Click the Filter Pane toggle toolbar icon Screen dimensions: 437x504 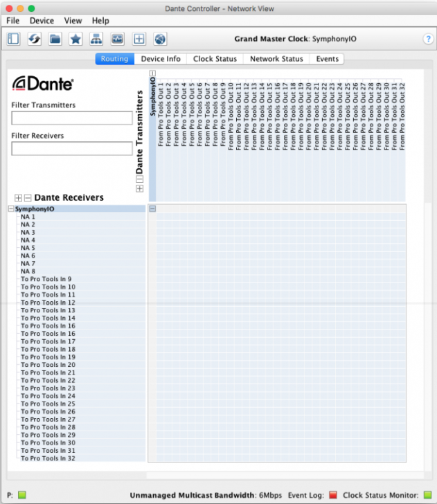tap(13, 39)
